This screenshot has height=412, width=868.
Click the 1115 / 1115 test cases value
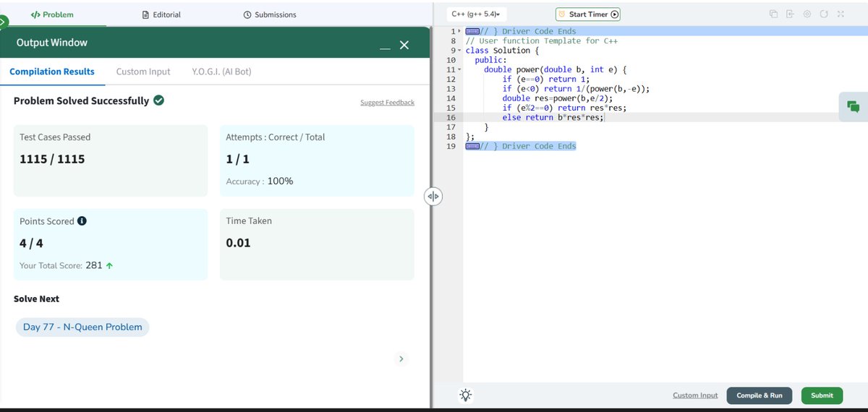(52, 159)
